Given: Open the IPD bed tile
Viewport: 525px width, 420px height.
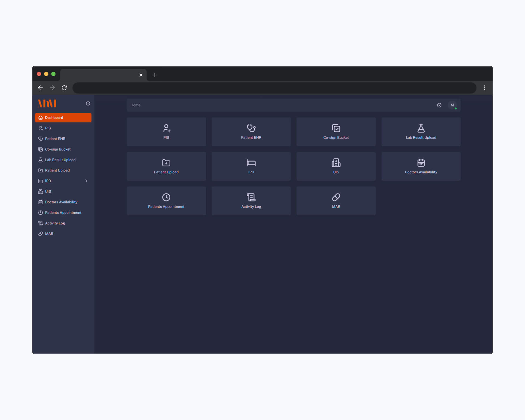Looking at the screenshot, I should pos(251,166).
